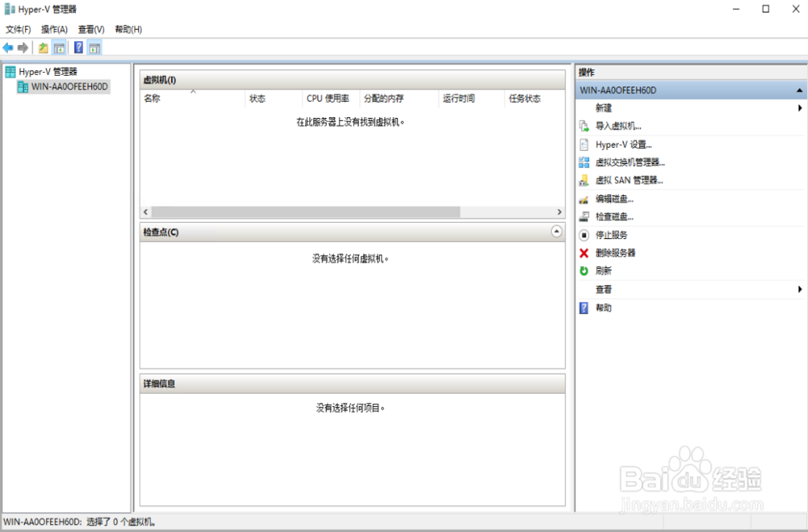Select the 导入虚拟机 action icon
The height and width of the screenshot is (532, 808).
click(x=584, y=125)
